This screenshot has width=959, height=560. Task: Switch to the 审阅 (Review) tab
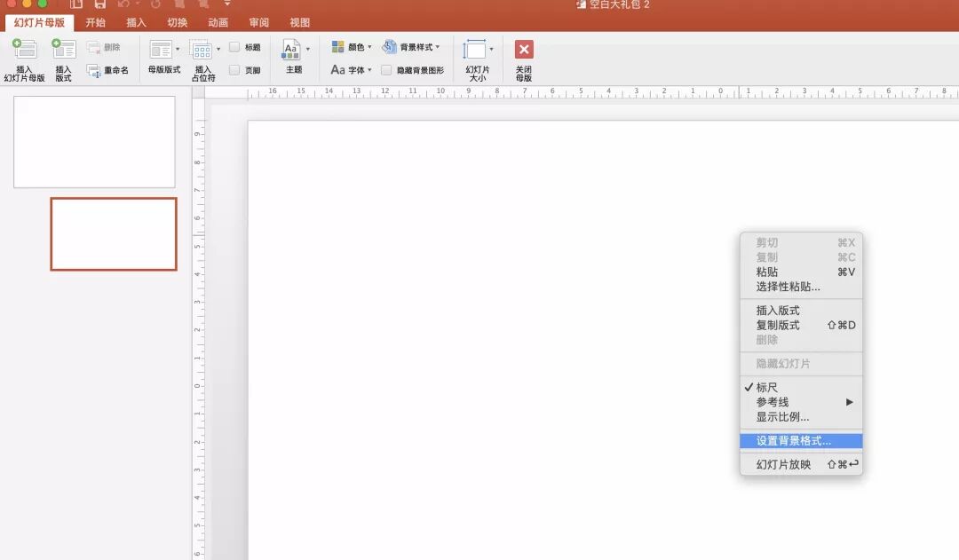coord(259,22)
